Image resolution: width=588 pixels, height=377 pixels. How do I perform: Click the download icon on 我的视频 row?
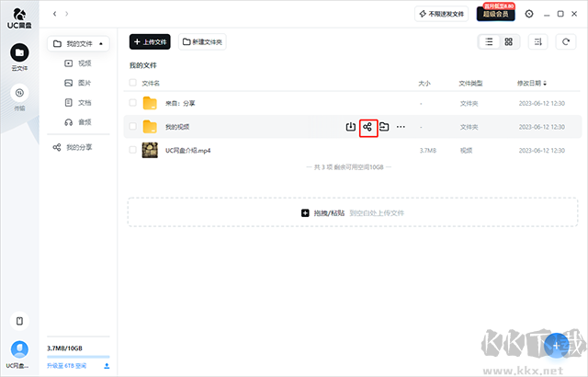(x=350, y=127)
